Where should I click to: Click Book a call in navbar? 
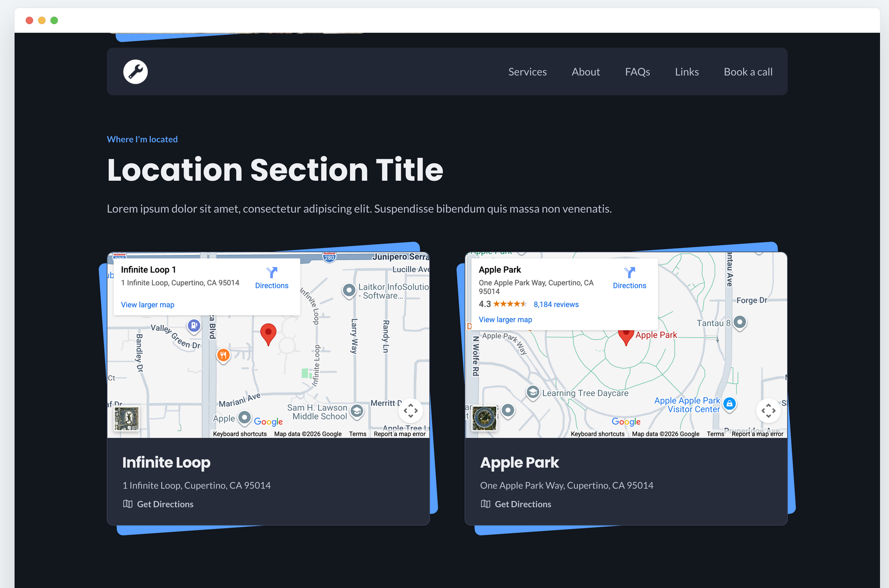748,72
